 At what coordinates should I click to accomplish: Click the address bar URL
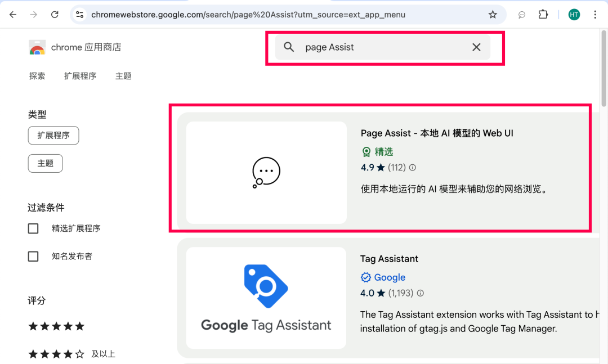pyautogui.click(x=248, y=15)
